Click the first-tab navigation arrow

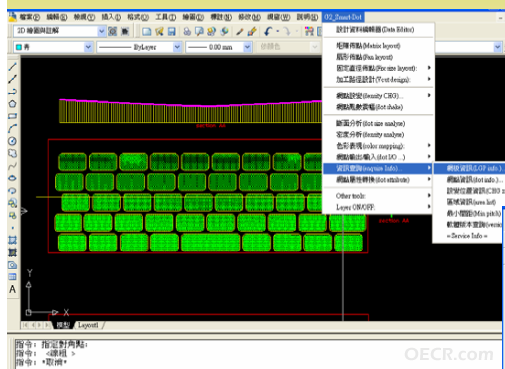tap(25, 325)
